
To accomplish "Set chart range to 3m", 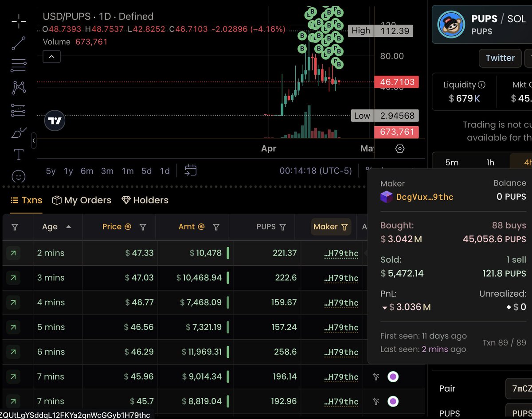I will pyautogui.click(x=107, y=171).
